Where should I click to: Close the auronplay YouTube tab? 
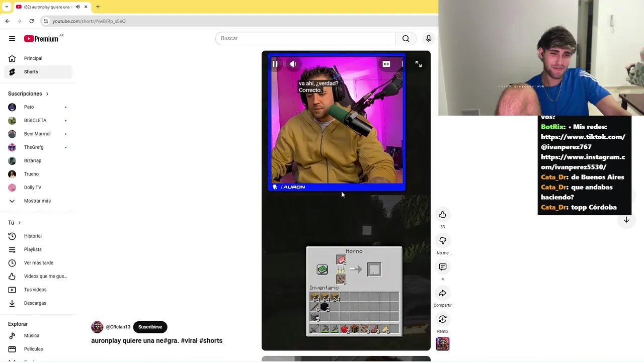click(86, 7)
